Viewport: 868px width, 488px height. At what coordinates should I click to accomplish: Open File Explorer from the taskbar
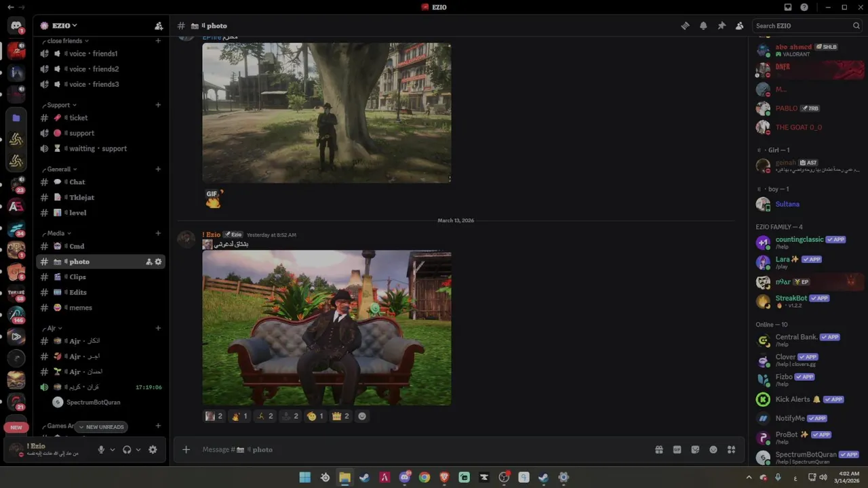point(344,477)
